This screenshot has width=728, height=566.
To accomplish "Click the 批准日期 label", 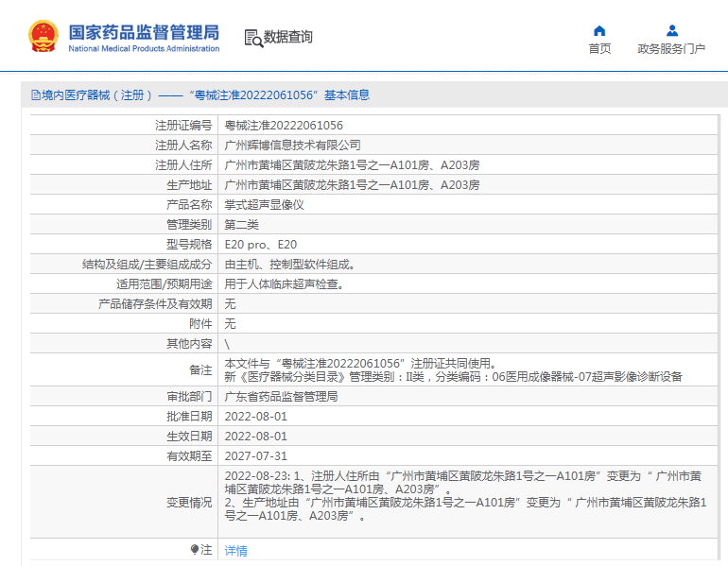I will [x=189, y=417].
